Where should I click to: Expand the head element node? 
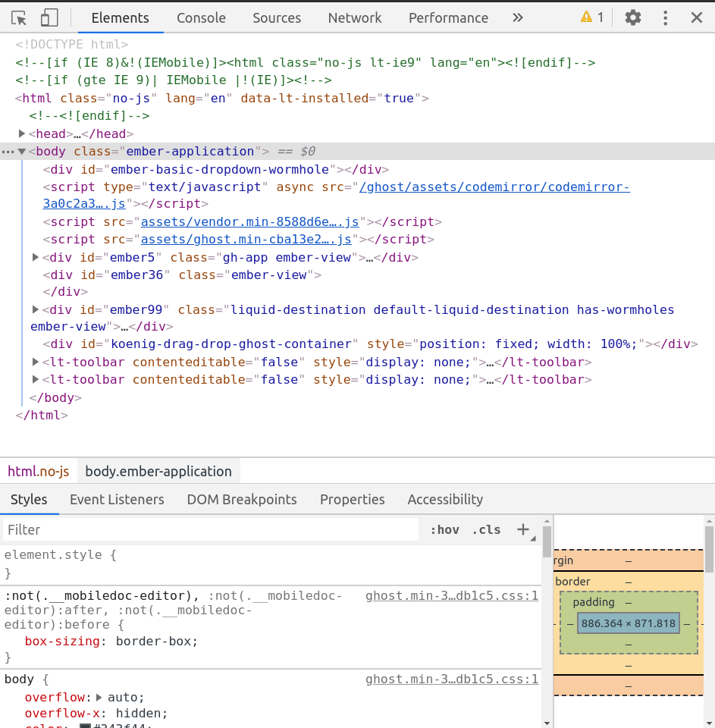coord(21,133)
